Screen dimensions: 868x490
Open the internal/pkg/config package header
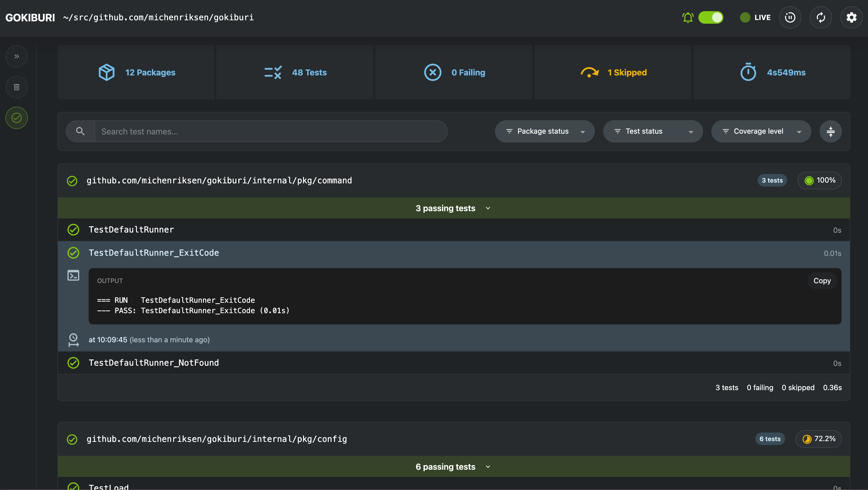coord(217,439)
